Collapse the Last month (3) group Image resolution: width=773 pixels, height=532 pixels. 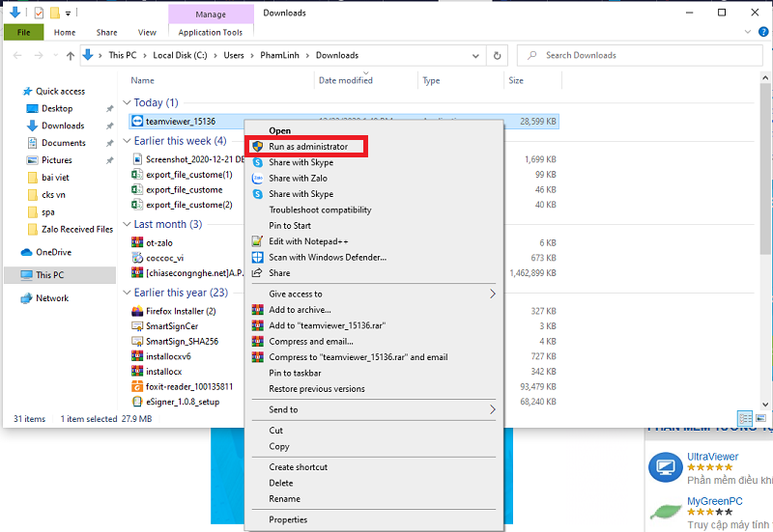coord(128,224)
